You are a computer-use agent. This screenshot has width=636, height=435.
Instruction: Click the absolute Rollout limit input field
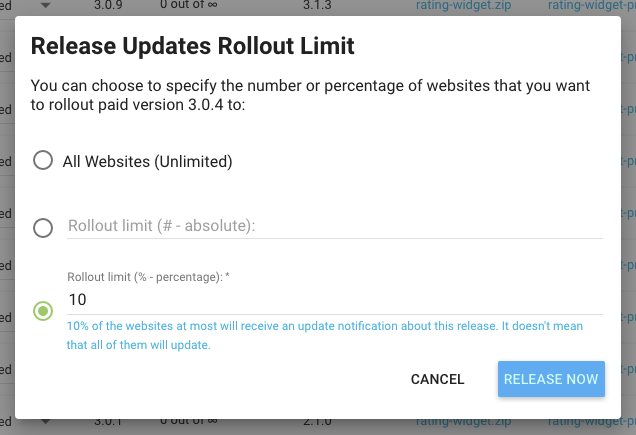pyautogui.click(x=334, y=226)
